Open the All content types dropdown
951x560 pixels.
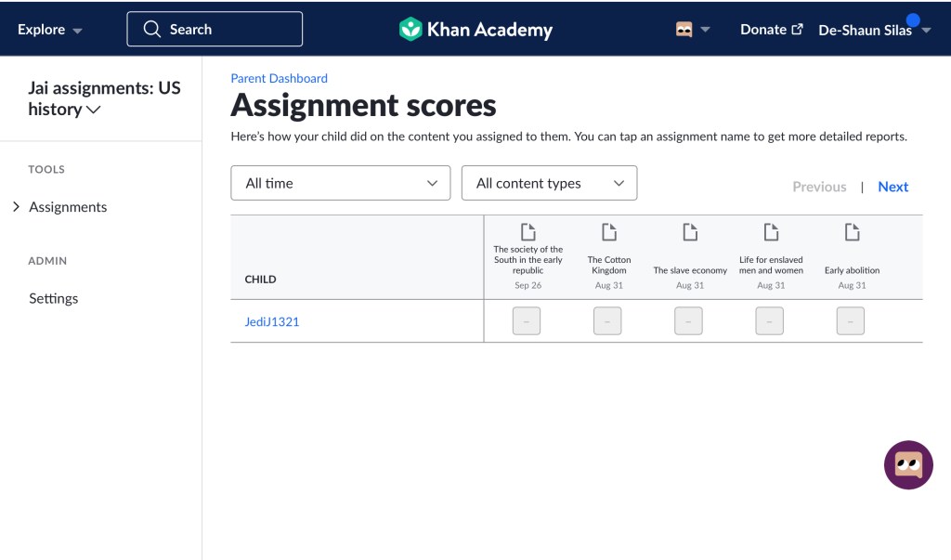[x=549, y=183]
